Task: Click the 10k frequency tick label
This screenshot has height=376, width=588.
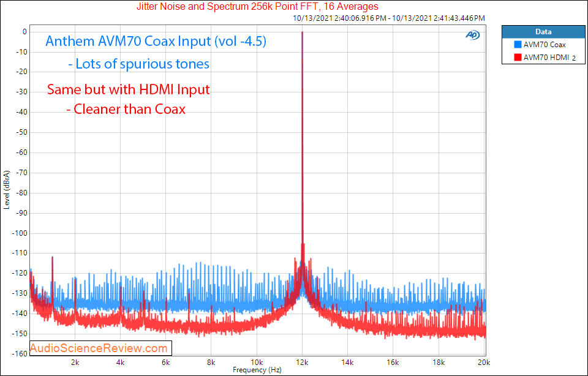Action: click(x=257, y=363)
